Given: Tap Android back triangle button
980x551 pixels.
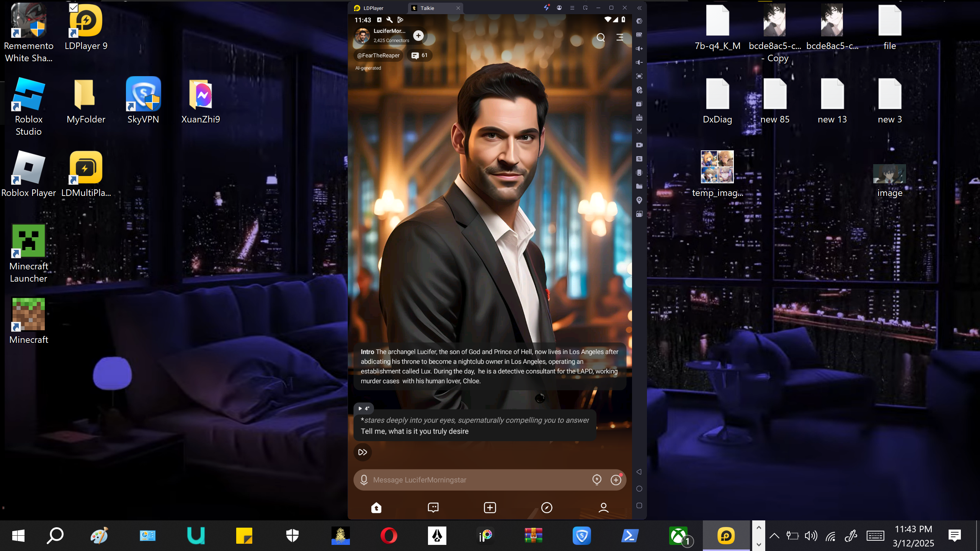Looking at the screenshot, I should tap(639, 472).
